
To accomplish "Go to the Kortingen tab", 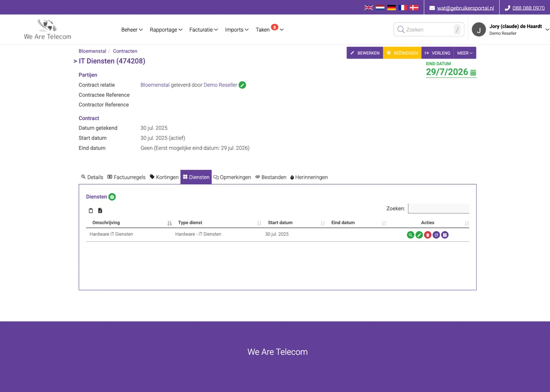I will (x=164, y=177).
